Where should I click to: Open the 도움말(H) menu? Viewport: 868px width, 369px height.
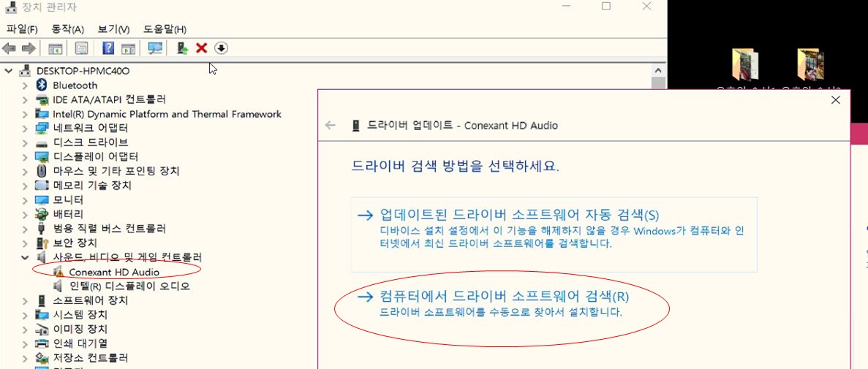click(x=165, y=28)
